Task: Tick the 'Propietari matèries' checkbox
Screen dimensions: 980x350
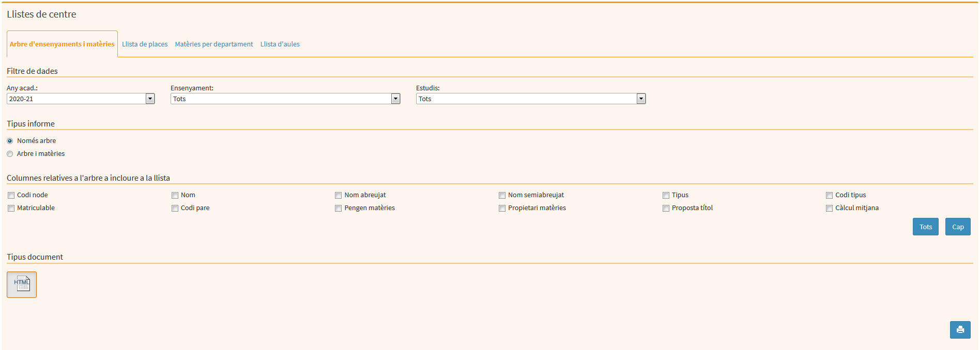Action: coord(502,208)
